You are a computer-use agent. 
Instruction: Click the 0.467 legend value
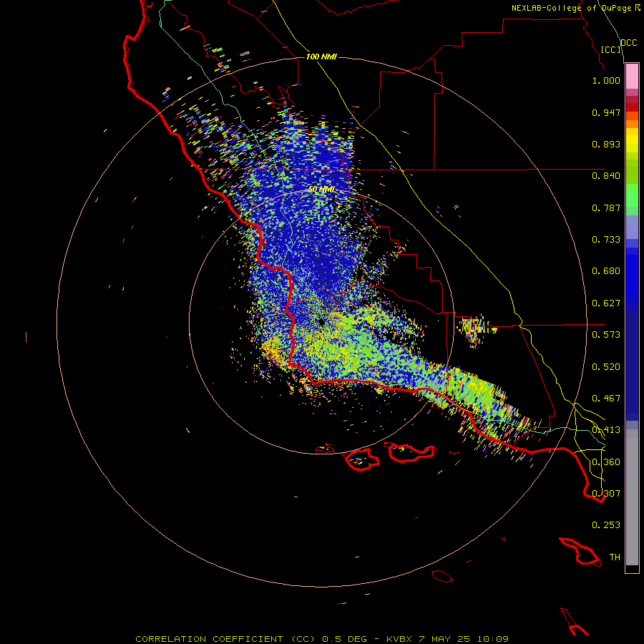(606, 399)
